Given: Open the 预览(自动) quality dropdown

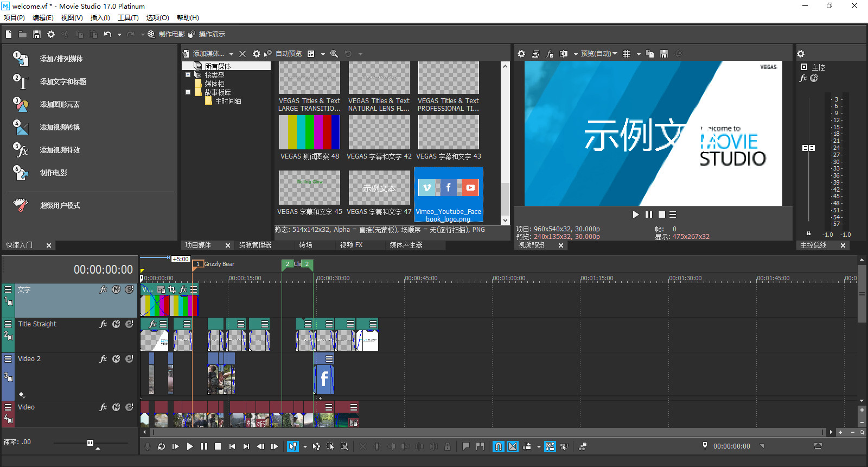Looking at the screenshot, I should [599, 54].
